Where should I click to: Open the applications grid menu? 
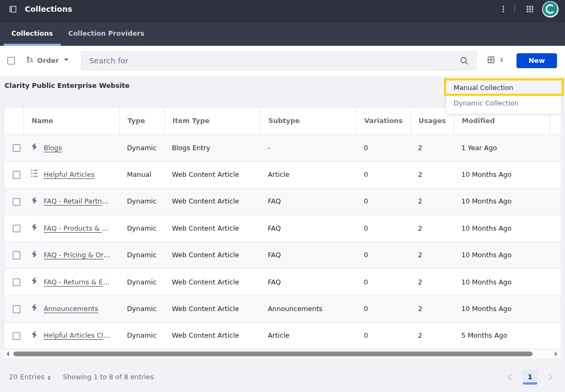(x=529, y=9)
